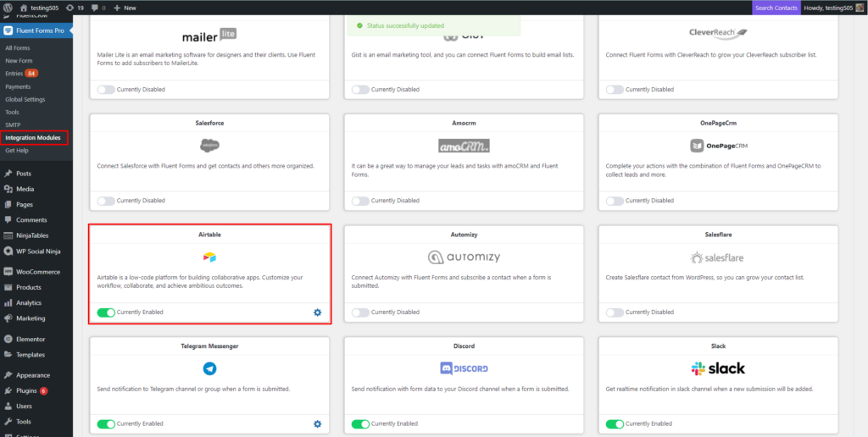Click the MailerLite logo
This screenshot has width=868, height=437.
pyautogui.click(x=209, y=36)
